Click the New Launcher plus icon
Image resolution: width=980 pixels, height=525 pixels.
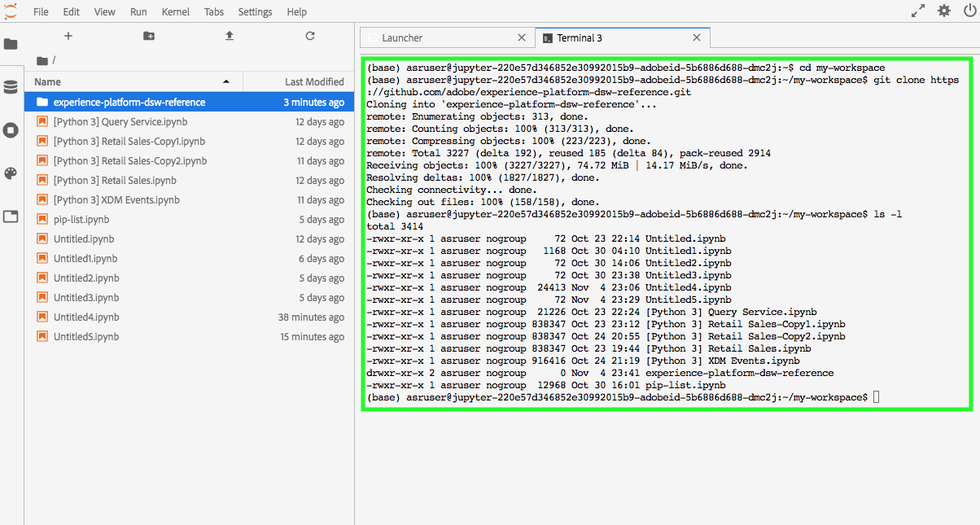(68, 36)
